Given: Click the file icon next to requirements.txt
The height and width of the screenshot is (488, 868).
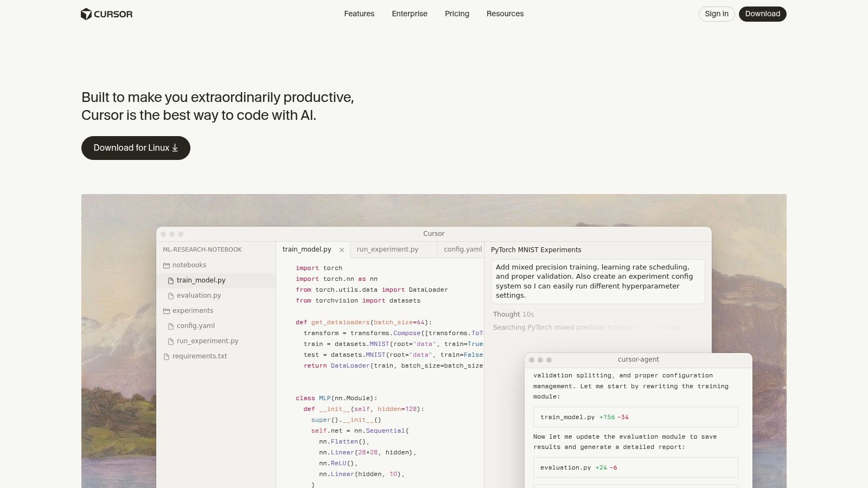Looking at the screenshot, I should click(x=166, y=356).
